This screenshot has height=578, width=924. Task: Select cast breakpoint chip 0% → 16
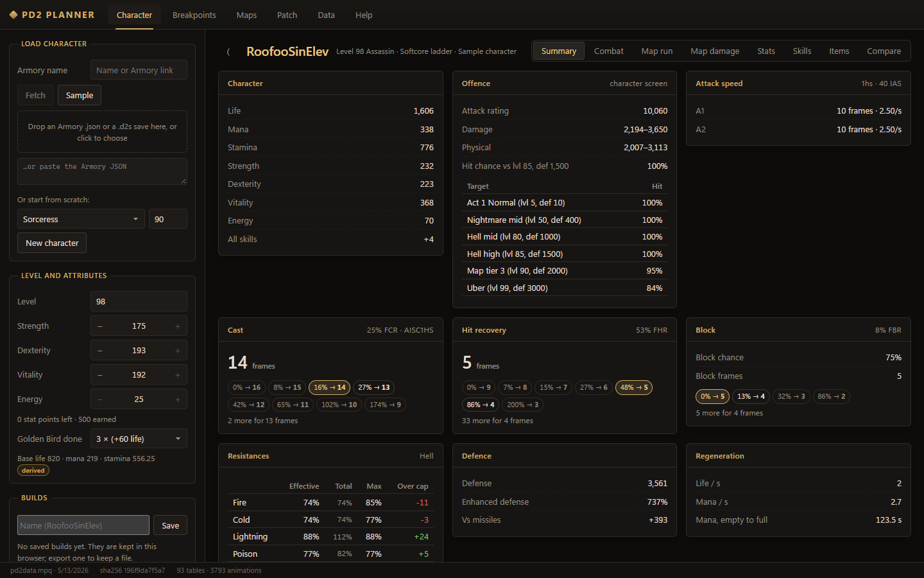click(x=247, y=387)
